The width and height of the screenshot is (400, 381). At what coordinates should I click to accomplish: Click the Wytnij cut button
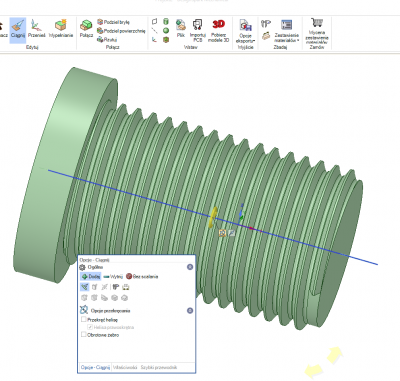click(x=113, y=276)
